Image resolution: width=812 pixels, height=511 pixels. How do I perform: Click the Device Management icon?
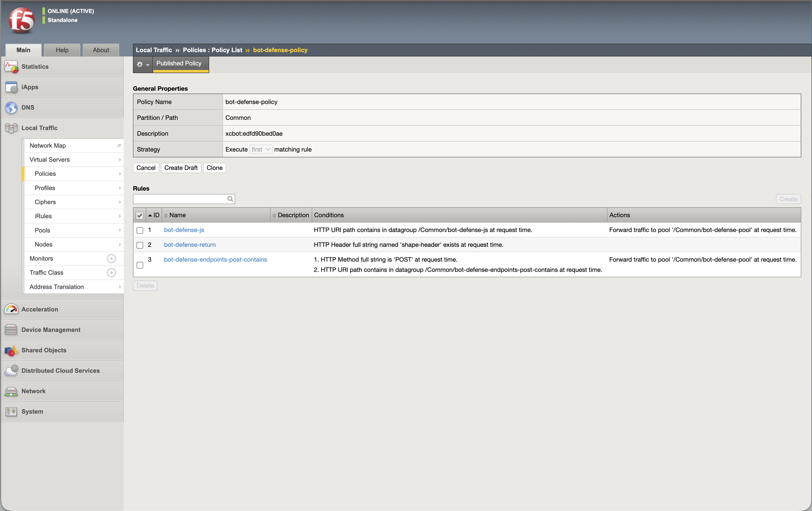[x=11, y=330]
